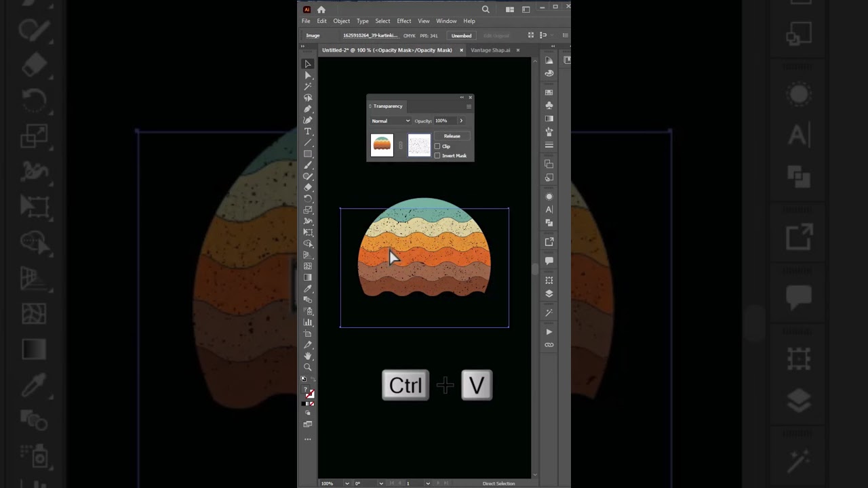Open the rotate view angle dropdown

[x=381, y=483]
